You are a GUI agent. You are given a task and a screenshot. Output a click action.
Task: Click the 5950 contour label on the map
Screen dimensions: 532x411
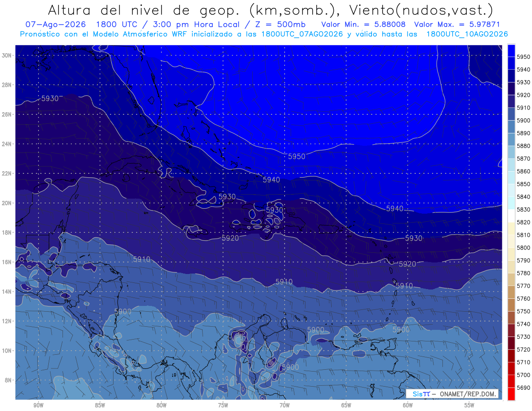pyautogui.click(x=297, y=157)
